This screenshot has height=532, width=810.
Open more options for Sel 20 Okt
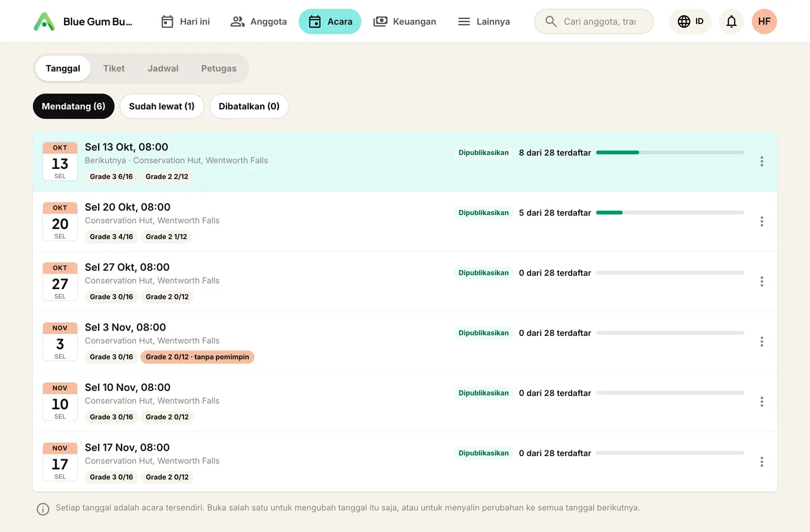pos(762,221)
